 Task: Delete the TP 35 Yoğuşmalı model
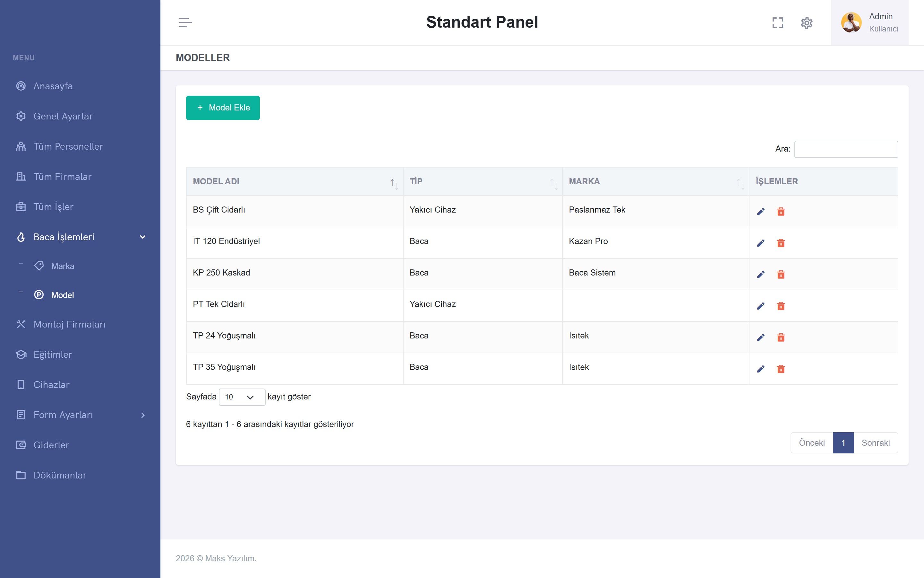click(x=781, y=369)
